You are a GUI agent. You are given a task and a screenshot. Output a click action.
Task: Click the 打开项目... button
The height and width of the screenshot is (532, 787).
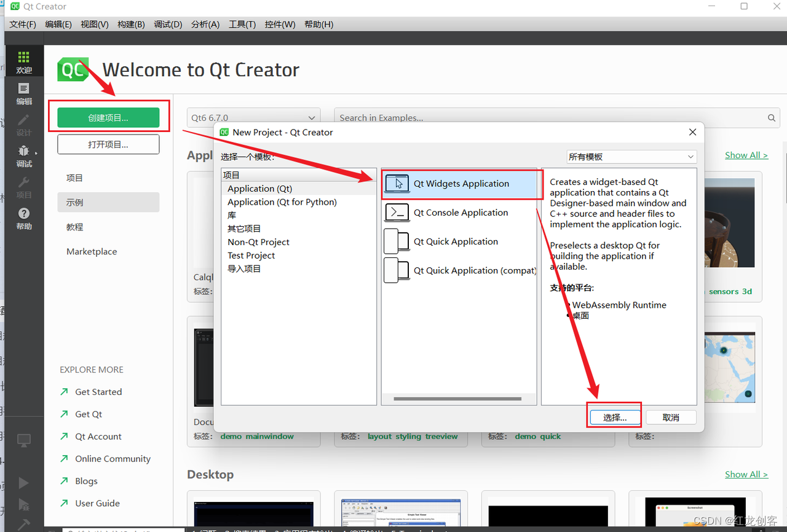click(x=108, y=144)
